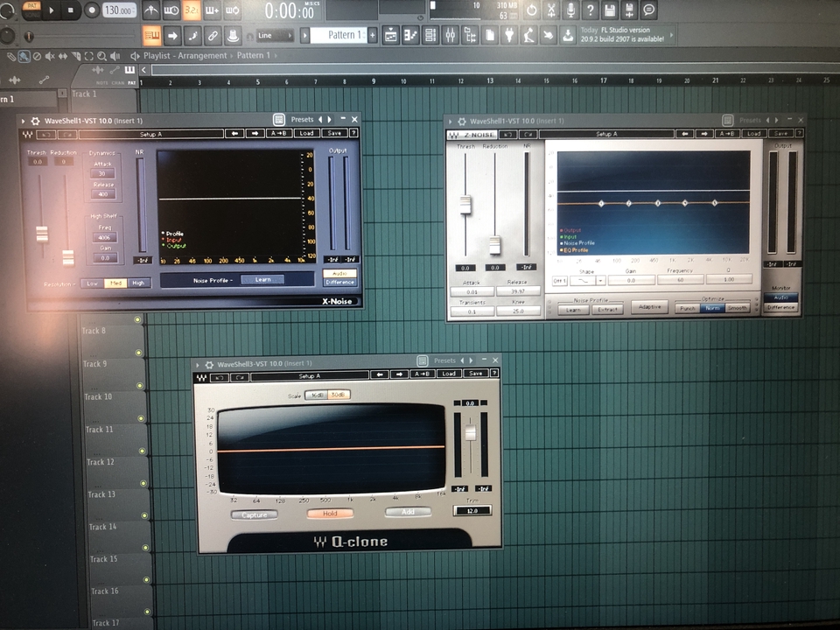Click the Save project floppy icon

(x=610, y=10)
